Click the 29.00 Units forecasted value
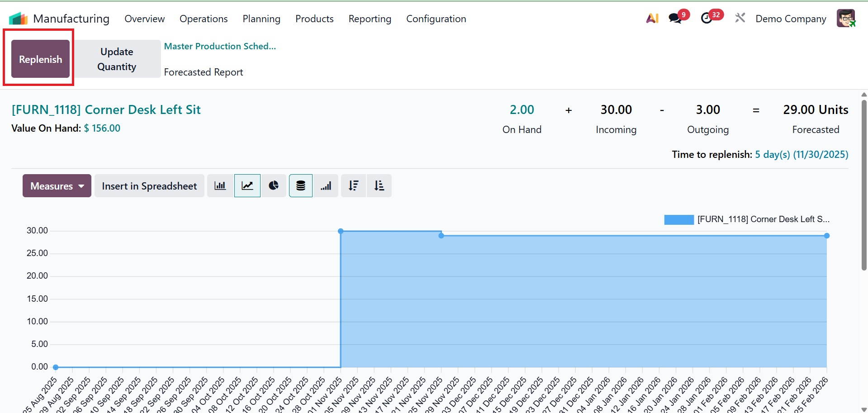The height and width of the screenshot is (413, 868). point(816,110)
